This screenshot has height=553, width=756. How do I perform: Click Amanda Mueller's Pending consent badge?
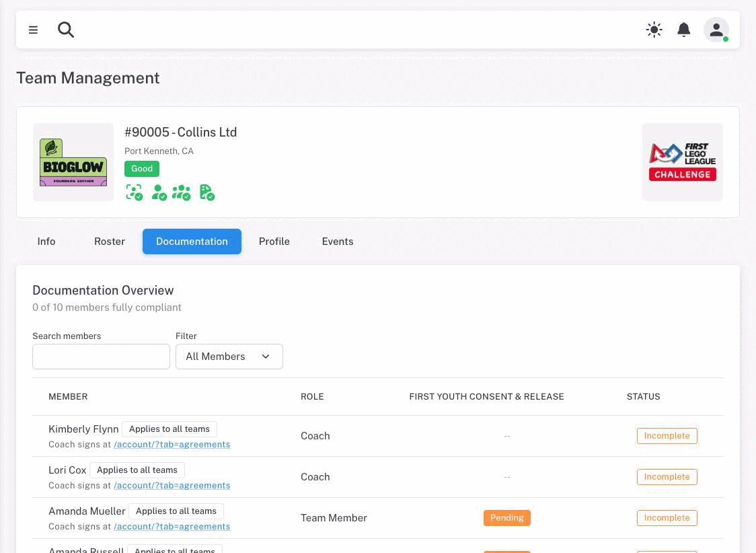click(506, 518)
